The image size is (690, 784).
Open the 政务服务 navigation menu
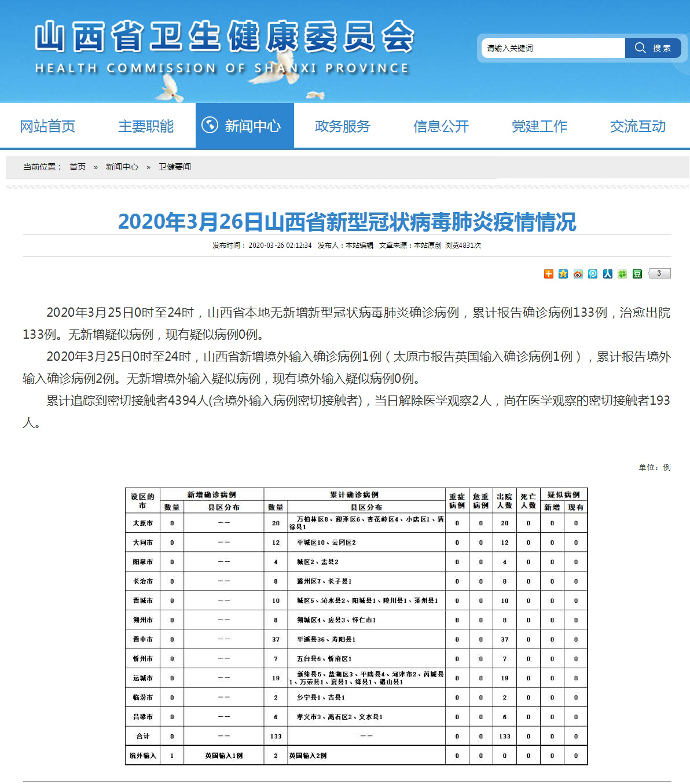pyautogui.click(x=343, y=126)
